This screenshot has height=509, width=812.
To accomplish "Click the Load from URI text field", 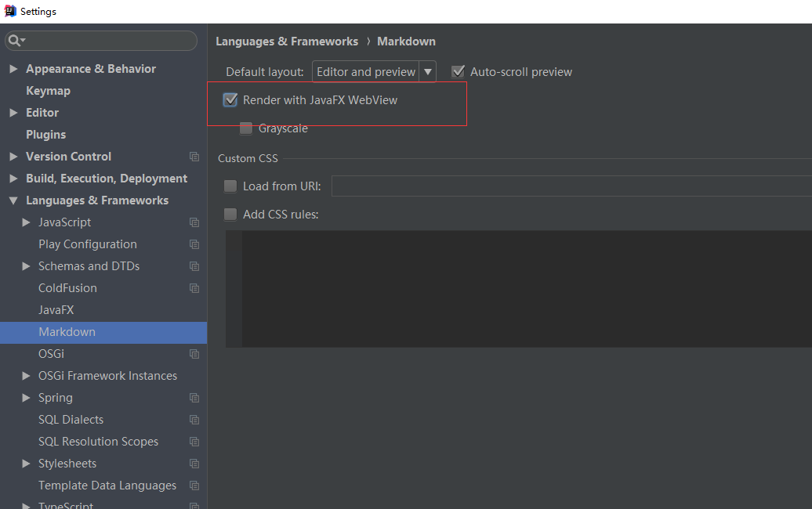I will [571, 186].
